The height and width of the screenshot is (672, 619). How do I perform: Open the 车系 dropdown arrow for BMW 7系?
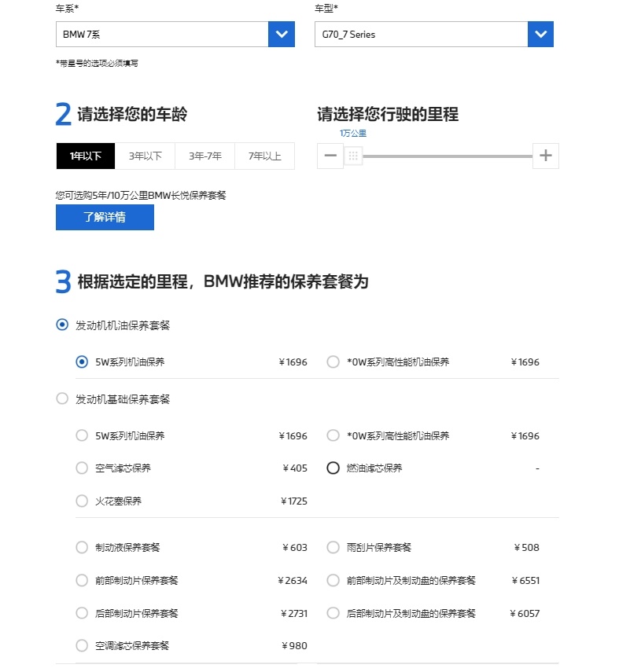pos(282,35)
